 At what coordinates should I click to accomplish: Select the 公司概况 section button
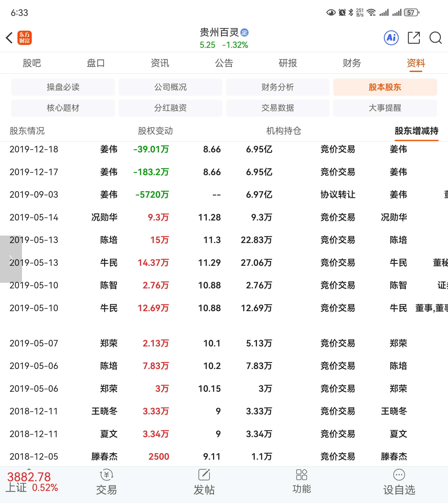tap(170, 87)
